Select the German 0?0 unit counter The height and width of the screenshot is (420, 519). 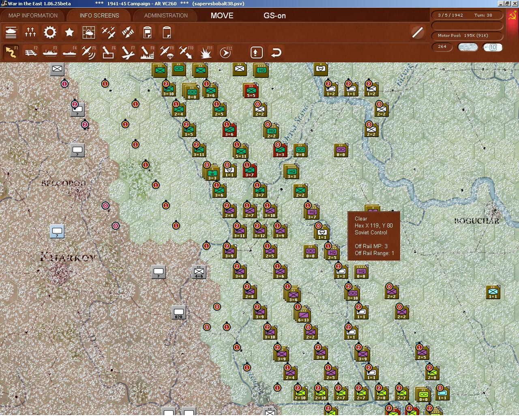click(x=178, y=312)
